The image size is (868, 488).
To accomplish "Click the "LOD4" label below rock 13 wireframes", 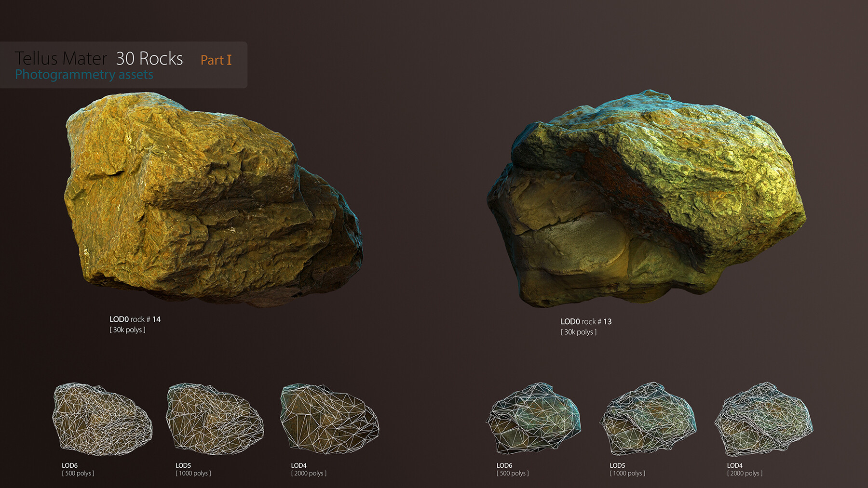I will coord(735,465).
